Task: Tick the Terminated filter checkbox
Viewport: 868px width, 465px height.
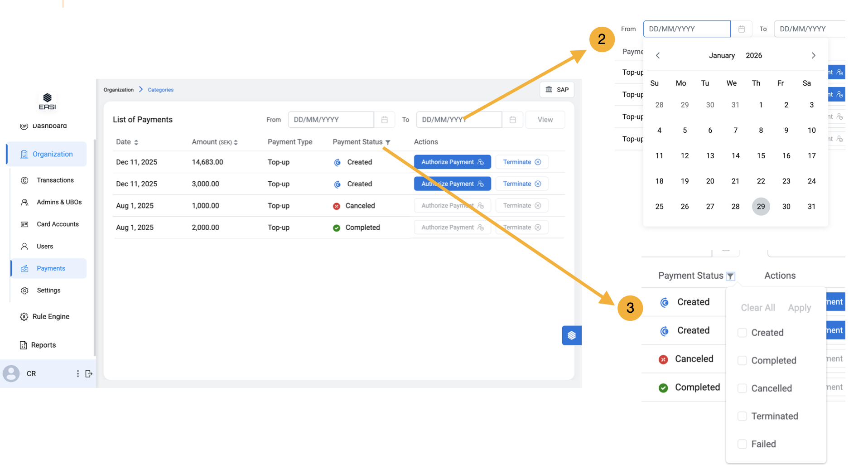Action: (x=742, y=416)
